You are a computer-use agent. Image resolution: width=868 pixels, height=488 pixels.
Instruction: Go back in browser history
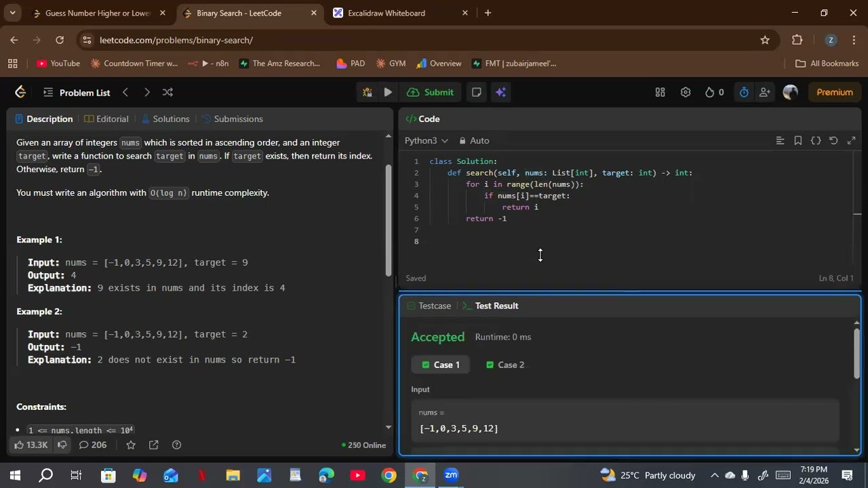click(x=14, y=40)
